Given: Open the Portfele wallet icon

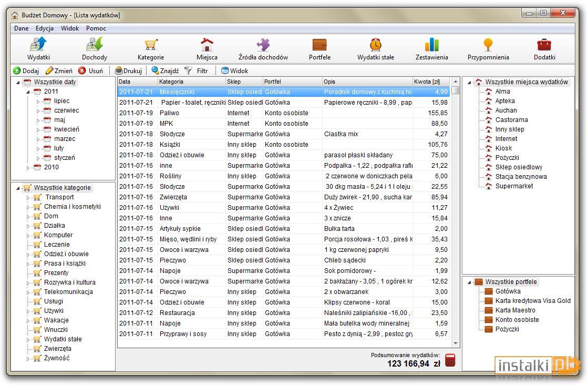Looking at the screenshot, I should click(x=319, y=45).
